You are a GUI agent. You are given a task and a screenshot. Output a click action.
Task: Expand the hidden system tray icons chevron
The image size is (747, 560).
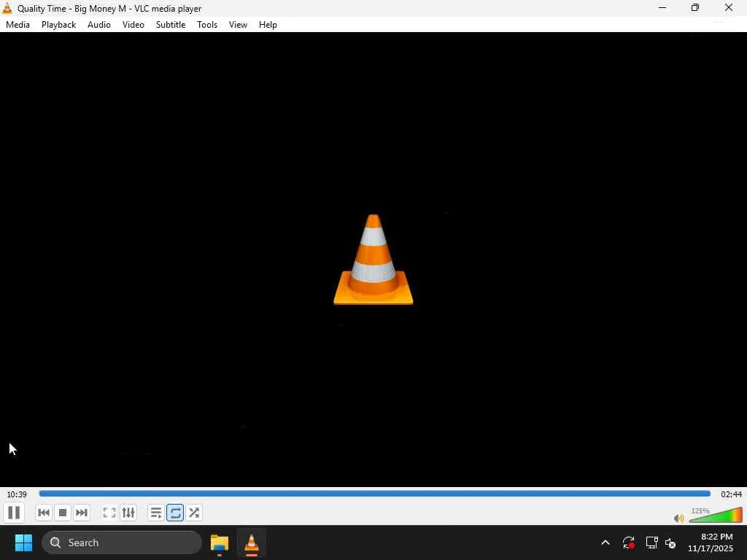point(605,542)
